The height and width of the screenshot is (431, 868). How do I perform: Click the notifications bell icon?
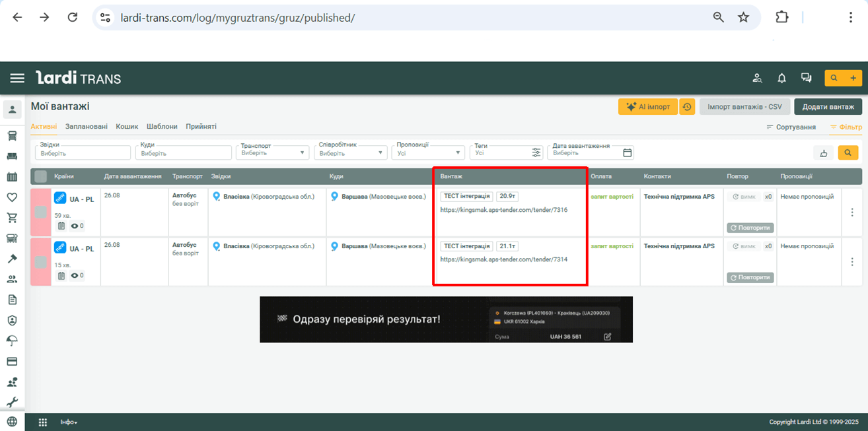click(781, 79)
